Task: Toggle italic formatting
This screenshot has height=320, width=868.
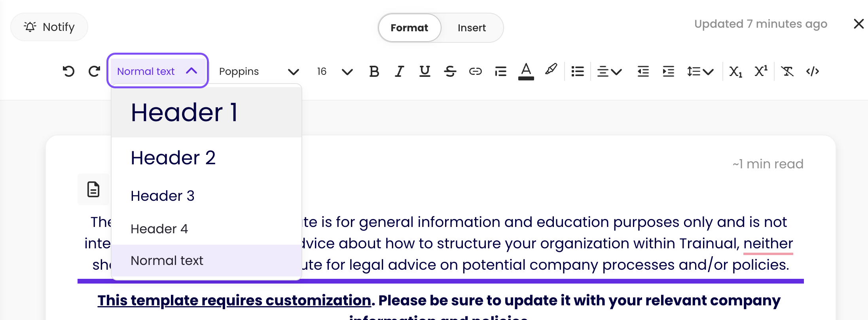Action: click(399, 71)
